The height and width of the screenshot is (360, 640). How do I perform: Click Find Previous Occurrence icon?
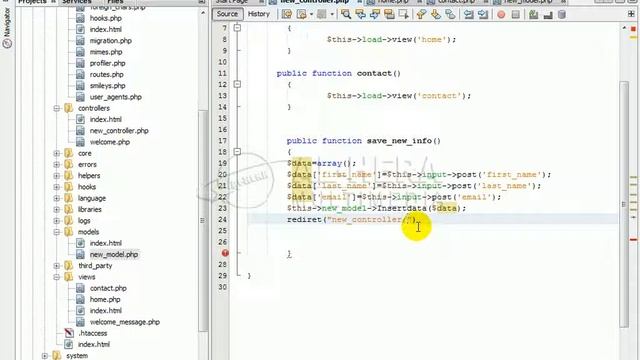(x=361, y=14)
